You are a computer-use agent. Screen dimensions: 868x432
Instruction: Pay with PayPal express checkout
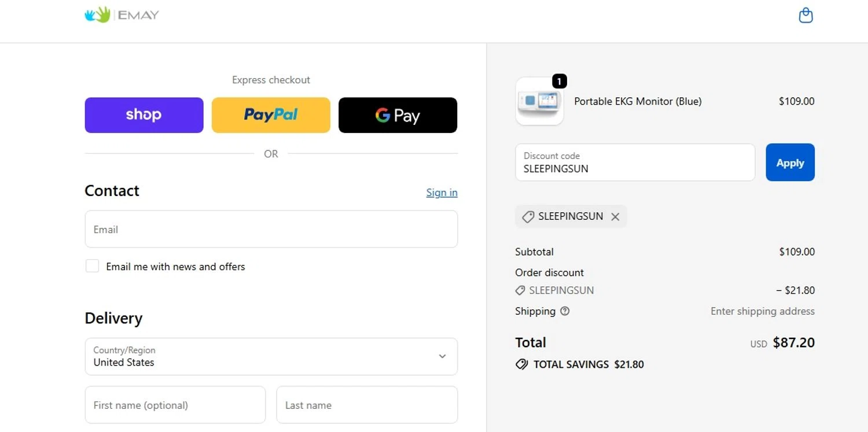[271, 115]
